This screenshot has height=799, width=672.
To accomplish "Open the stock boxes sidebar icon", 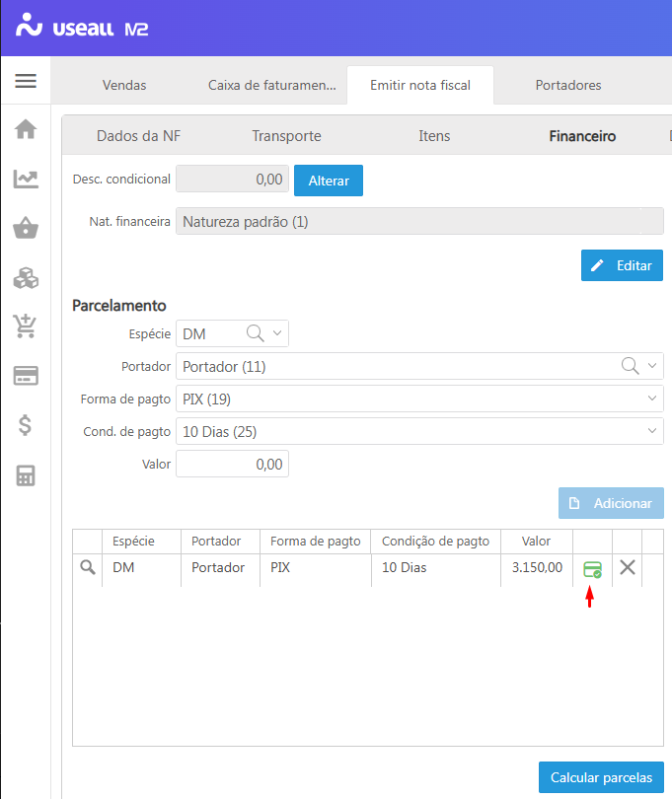I will click(26, 278).
